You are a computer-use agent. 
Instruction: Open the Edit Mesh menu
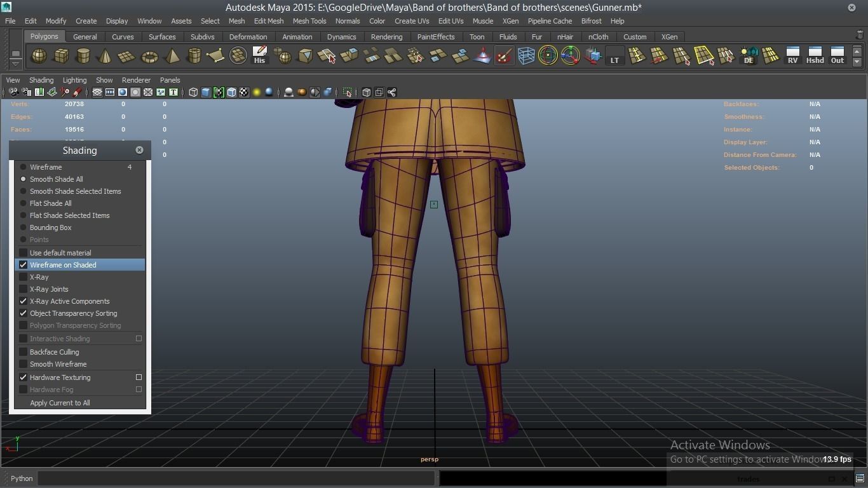click(x=269, y=21)
